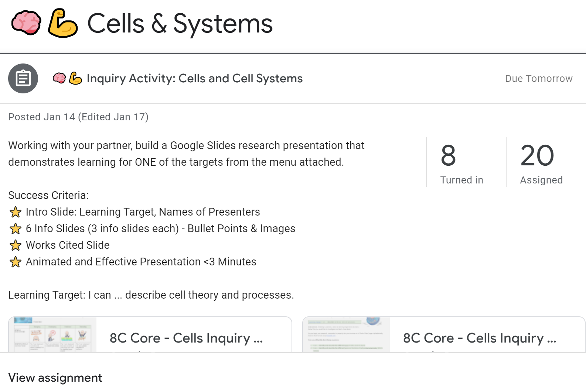Open the View assignment link

[x=55, y=378]
